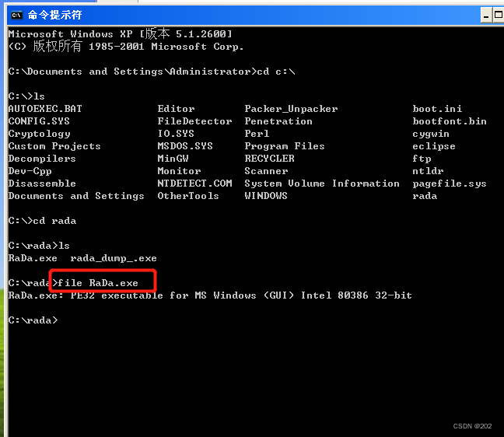Screen dimensions: 504x437
Task: Click the Disassemble folder name
Action: pyautogui.click(x=42, y=184)
